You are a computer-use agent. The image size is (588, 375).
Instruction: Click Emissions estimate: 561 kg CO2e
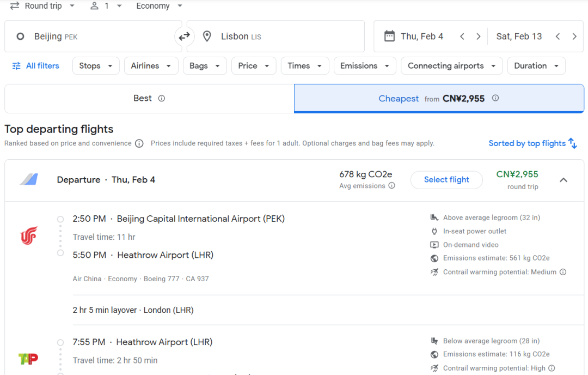point(497,258)
